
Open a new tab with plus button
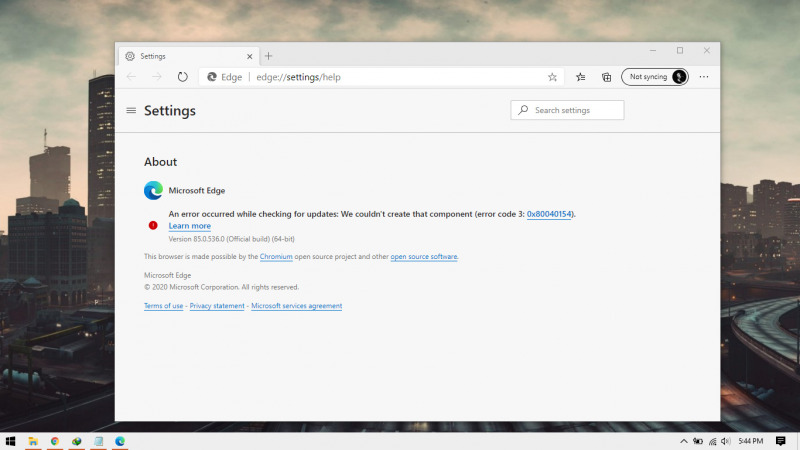click(x=268, y=56)
